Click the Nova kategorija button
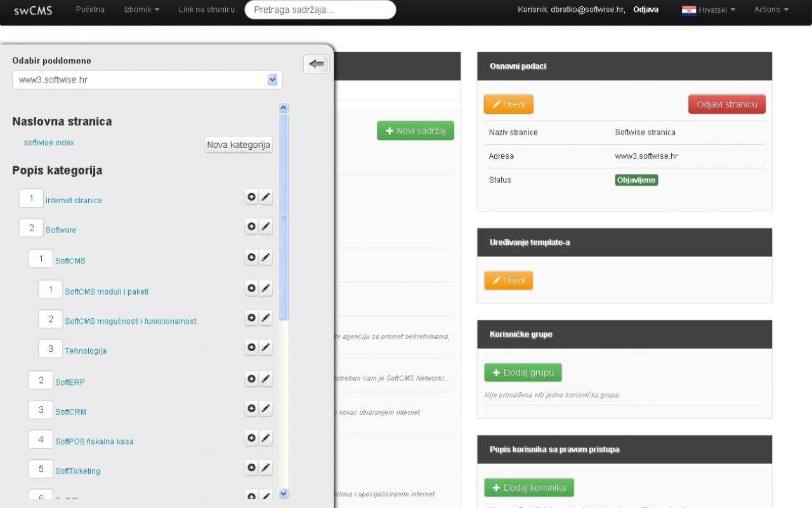Image resolution: width=812 pixels, height=508 pixels. coord(239,145)
